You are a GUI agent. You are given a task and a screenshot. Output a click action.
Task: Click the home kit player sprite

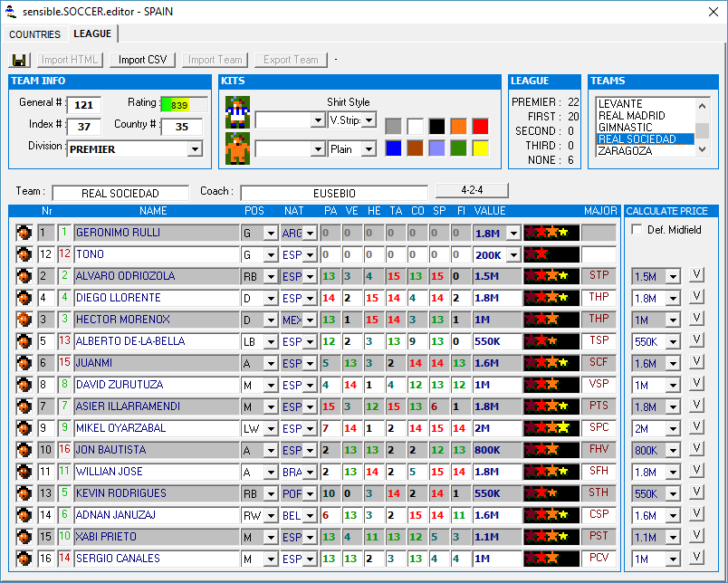pyautogui.click(x=238, y=112)
